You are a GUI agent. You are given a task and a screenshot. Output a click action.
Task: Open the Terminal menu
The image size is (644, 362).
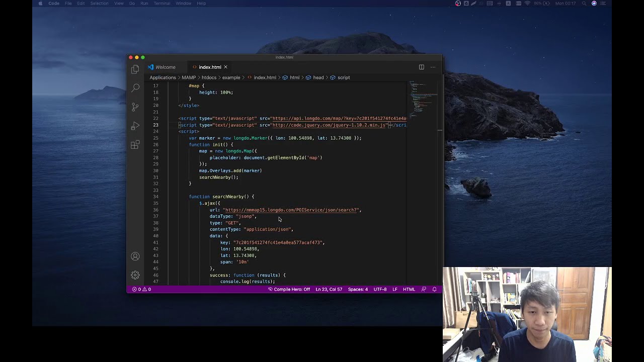pos(162,4)
